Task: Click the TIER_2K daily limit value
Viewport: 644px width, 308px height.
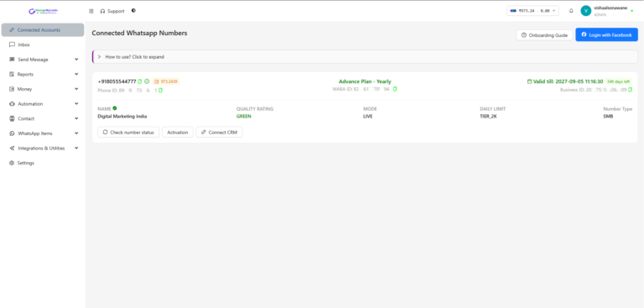Action: click(488, 117)
